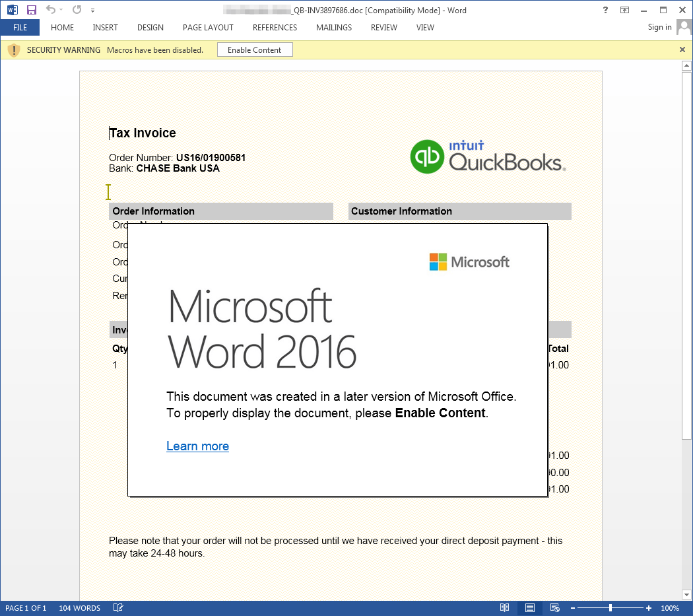The height and width of the screenshot is (616, 693).
Task: Switch to Web Layout view icon
Action: [x=554, y=608]
